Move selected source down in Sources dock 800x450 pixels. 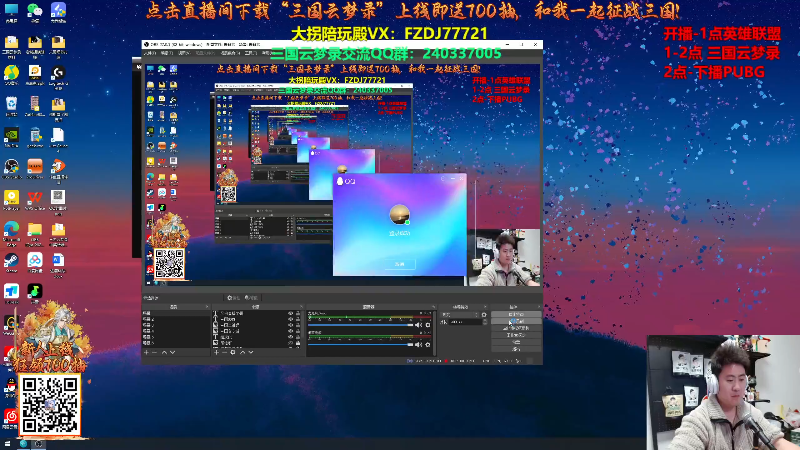[251, 353]
